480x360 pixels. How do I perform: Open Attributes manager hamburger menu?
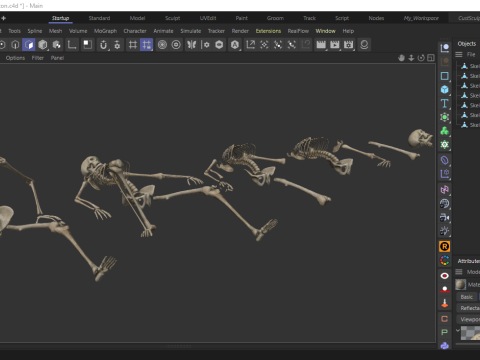pyautogui.click(x=459, y=272)
